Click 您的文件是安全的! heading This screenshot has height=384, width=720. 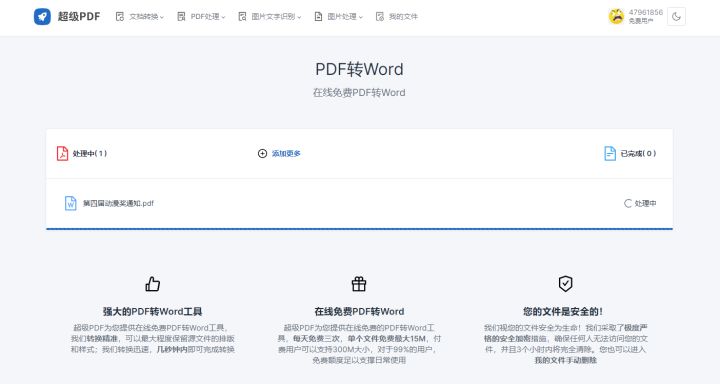tap(563, 311)
